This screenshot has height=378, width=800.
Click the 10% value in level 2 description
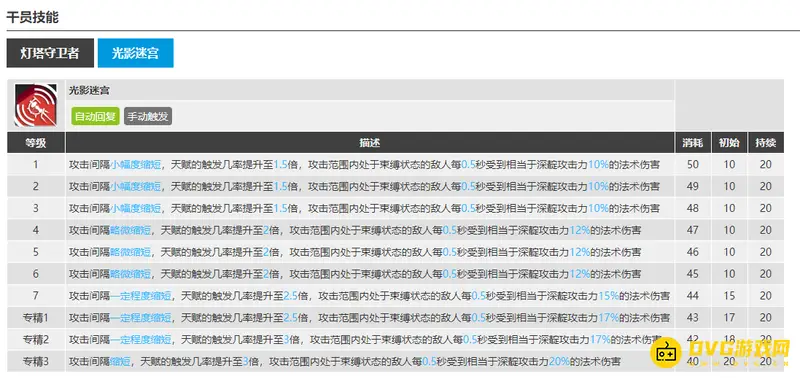coord(598,187)
